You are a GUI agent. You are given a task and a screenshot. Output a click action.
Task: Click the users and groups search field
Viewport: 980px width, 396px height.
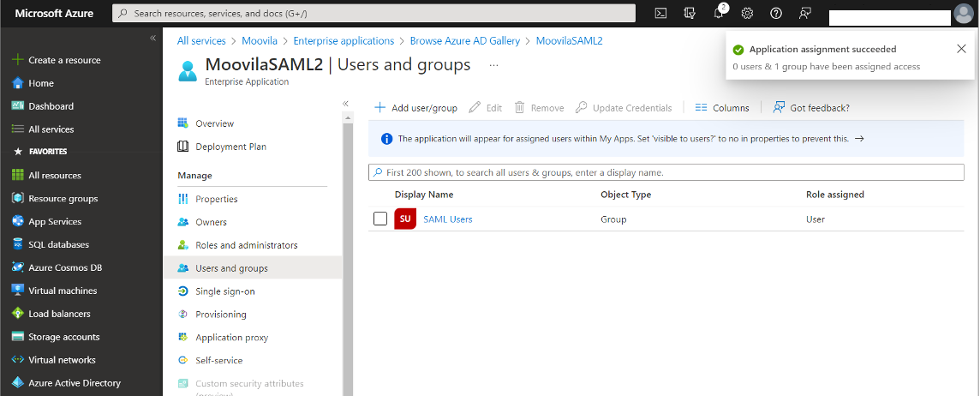666,172
